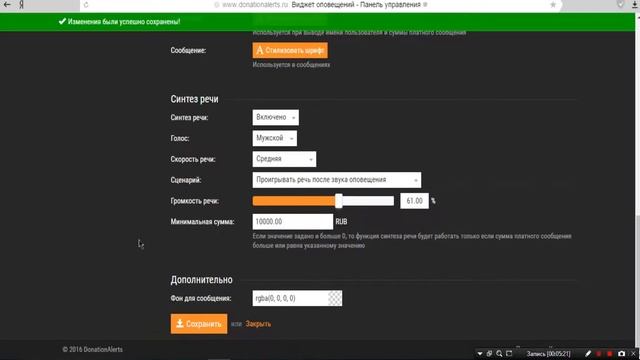Click the '© 2016 DonationAlerts' footer text
The image size is (640, 360).
click(x=93, y=349)
